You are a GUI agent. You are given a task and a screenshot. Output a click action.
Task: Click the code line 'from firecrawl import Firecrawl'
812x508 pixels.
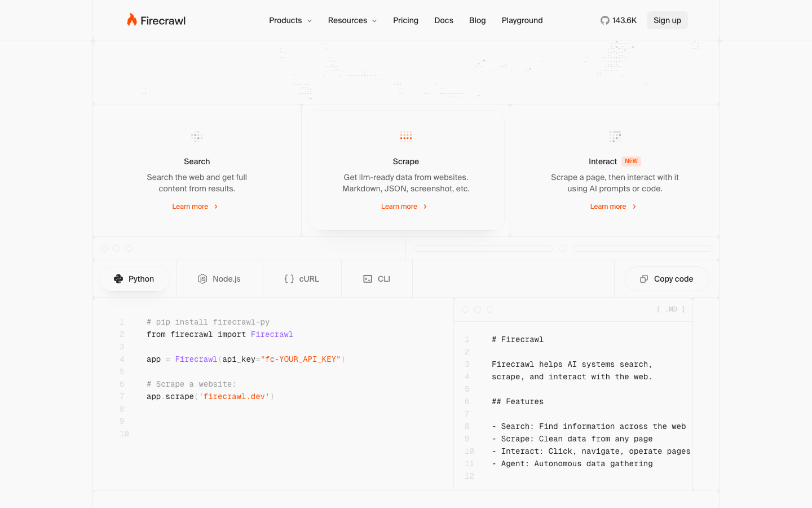(220, 335)
